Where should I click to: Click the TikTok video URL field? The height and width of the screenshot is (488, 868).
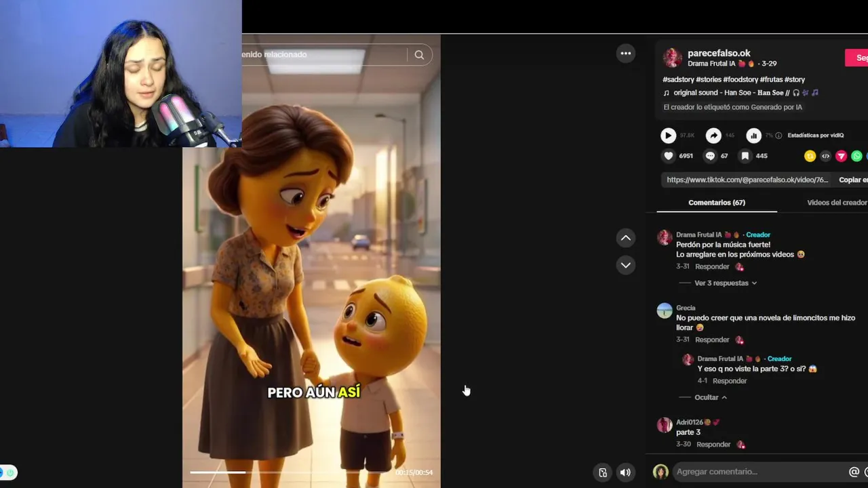coord(747,180)
